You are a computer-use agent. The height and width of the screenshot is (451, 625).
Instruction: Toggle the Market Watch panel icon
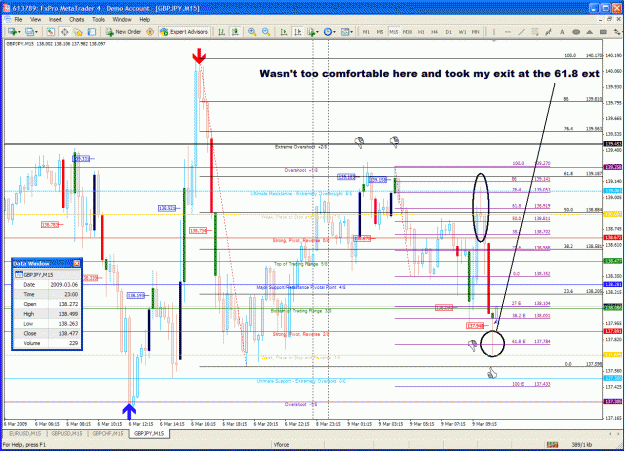51,32
